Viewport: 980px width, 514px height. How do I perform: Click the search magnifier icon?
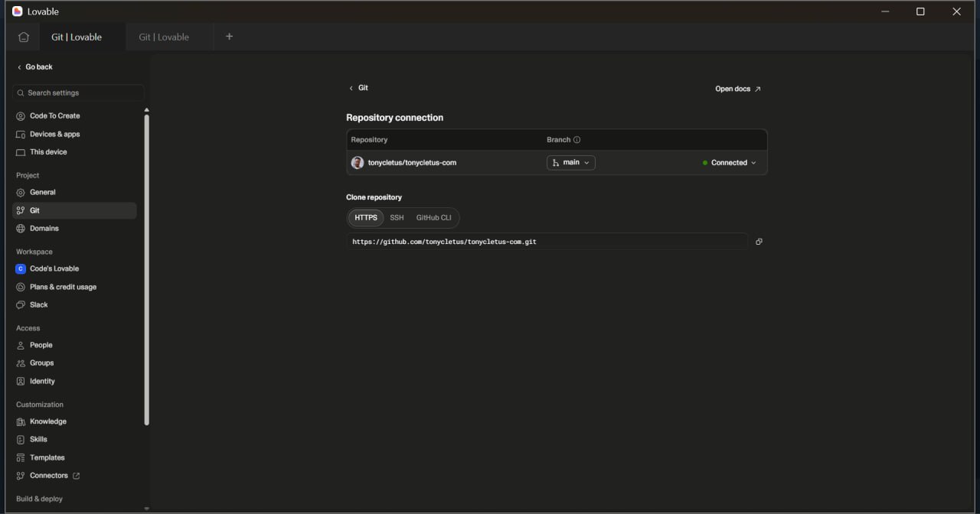click(21, 93)
